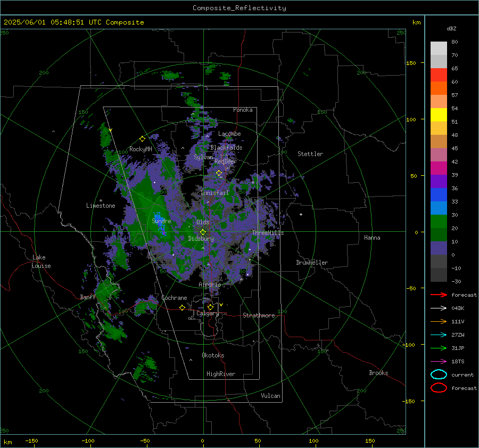The width and height of the screenshot is (479, 448).
Task: Click the Limestone map label
Action: pos(101,206)
